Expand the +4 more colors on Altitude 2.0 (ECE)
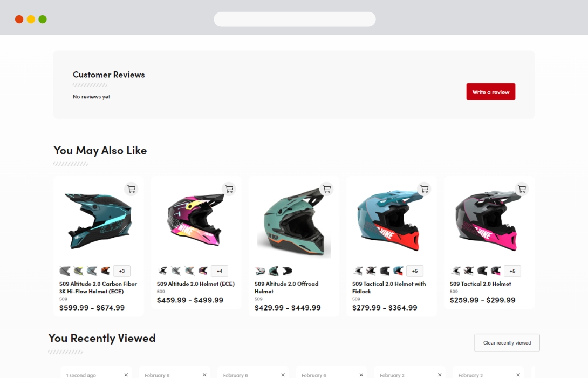 point(220,271)
